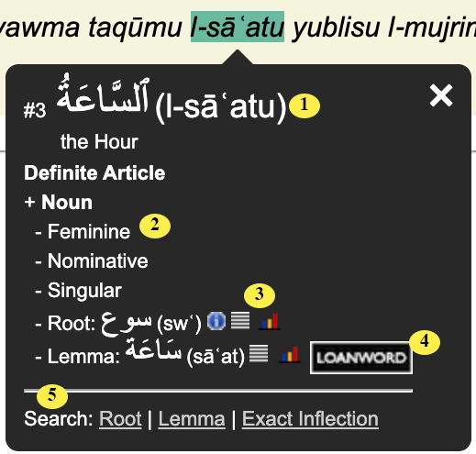
Task: Click yellow annotation marker 1
Action: [x=304, y=105]
